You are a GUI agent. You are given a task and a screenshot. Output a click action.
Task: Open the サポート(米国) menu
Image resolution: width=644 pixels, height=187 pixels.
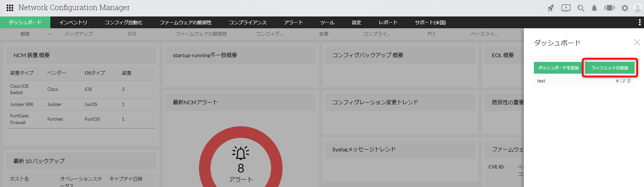(430, 23)
